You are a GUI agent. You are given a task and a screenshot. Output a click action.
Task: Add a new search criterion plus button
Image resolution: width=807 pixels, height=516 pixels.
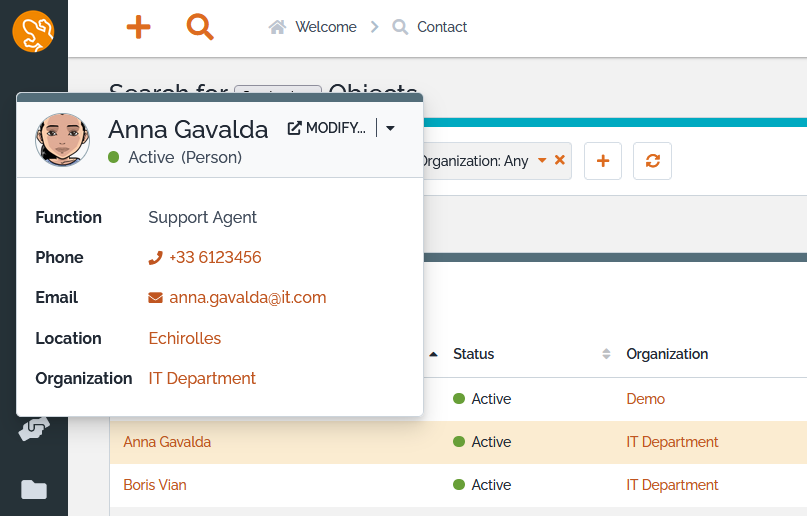click(x=603, y=161)
